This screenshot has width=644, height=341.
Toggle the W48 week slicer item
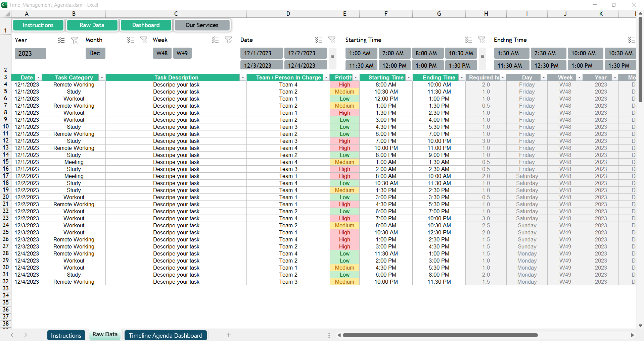tap(162, 53)
